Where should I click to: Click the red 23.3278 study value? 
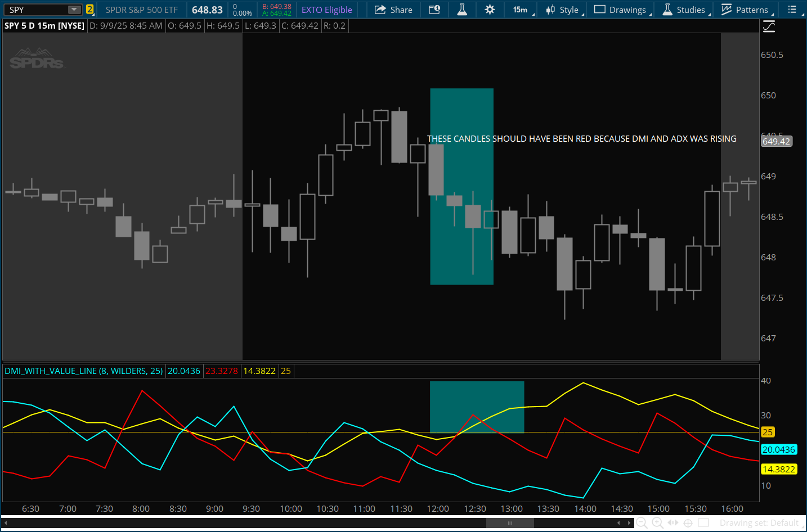click(222, 371)
